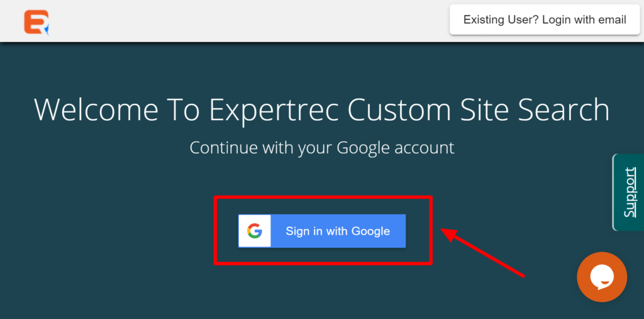Click the Welcome To Expertrec Custom Site Search heading
This screenshot has width=644, height=319.
point(321,109)
